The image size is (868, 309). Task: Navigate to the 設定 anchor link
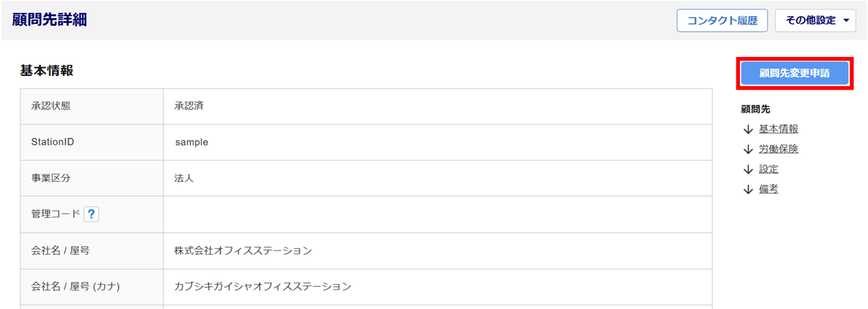(x=768, y=169)
